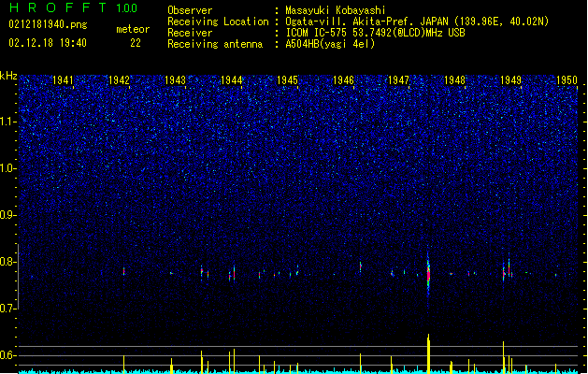Click the observer name Masayuki Kobayashi
The image size is (588, 374).
tap(335, 10)
